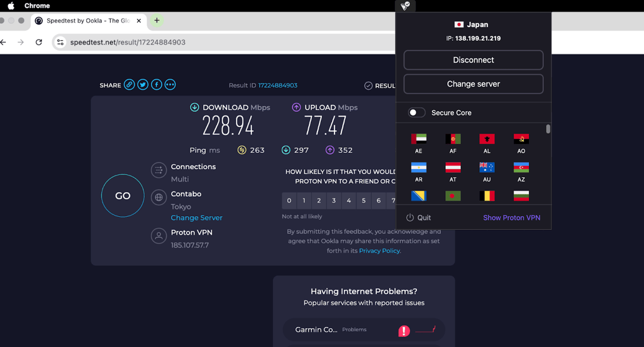644x347 pixels.
Task: Open the Privacy Policy link
Action: [379, 250]
